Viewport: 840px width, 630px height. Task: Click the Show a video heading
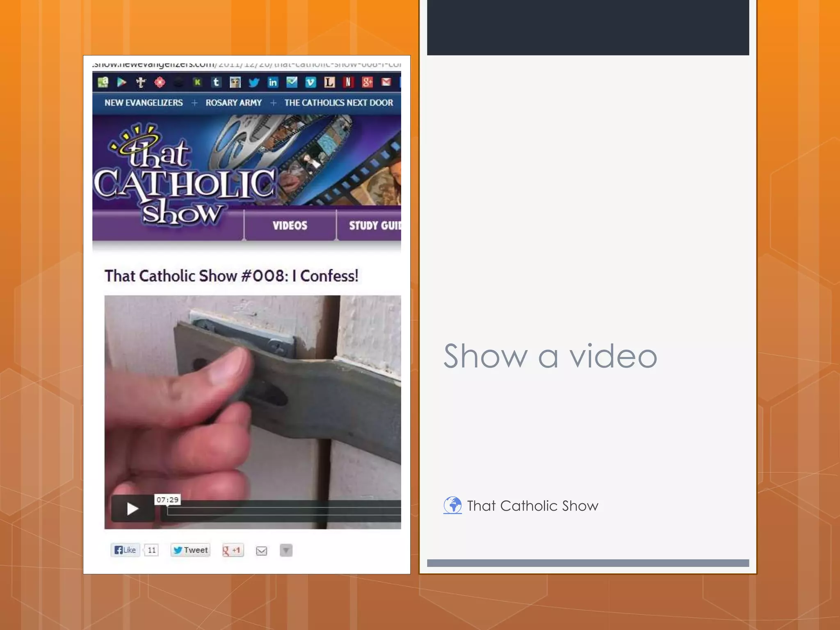(550, 356)
